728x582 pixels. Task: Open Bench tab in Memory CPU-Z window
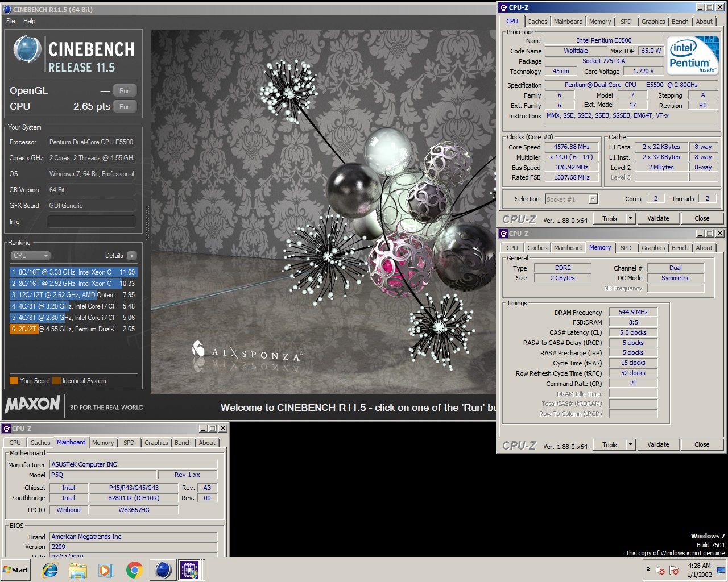(680, 248)
